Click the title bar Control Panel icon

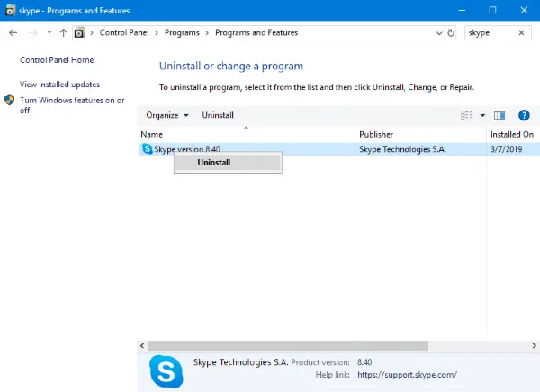[10, 11]
